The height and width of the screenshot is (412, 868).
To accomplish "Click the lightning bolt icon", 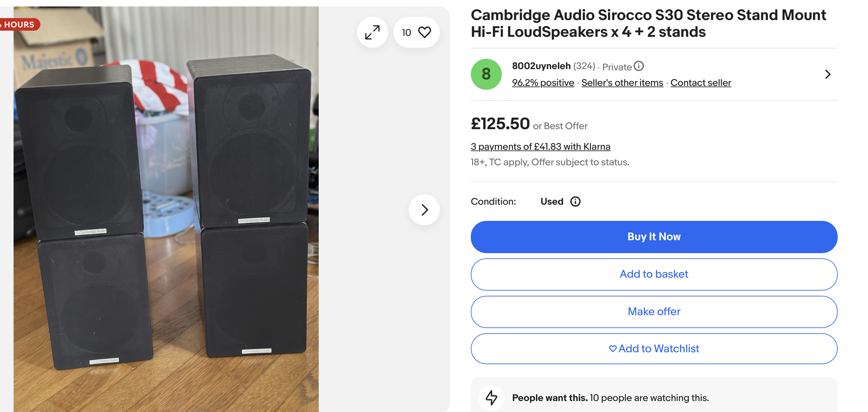I will pos(491,397).
